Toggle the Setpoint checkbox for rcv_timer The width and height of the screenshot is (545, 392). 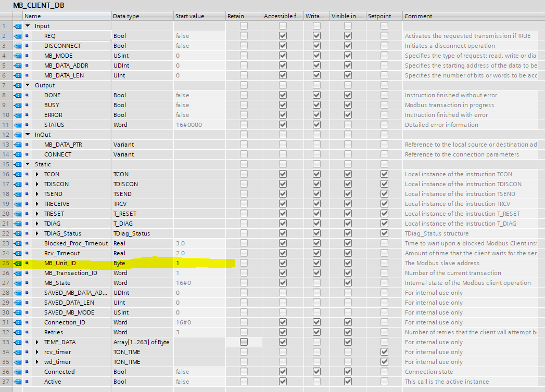coord(384,352)
